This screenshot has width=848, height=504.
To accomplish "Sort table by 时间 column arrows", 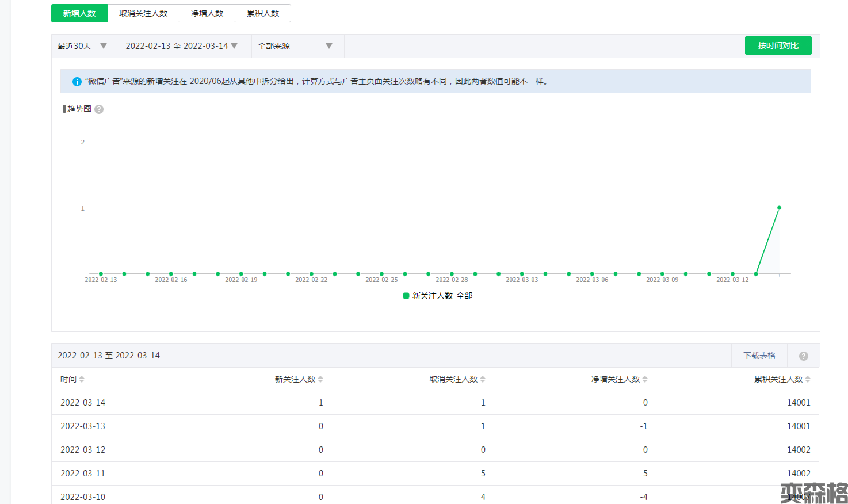I will point(82,379).
